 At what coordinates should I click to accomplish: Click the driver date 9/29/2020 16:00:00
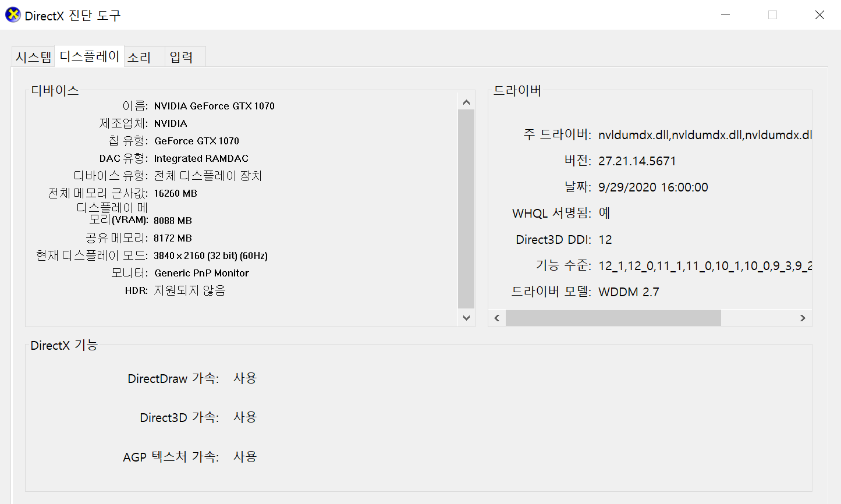(x=653, y=187)
